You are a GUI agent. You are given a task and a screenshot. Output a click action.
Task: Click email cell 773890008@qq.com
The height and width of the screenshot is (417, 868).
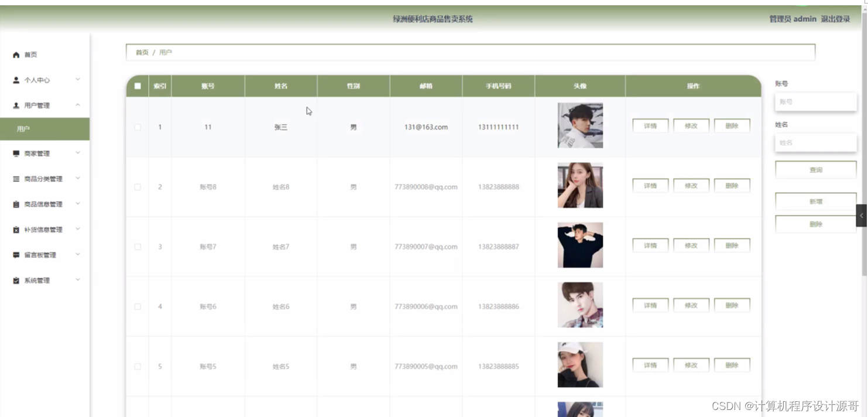(x=426, y=187)
